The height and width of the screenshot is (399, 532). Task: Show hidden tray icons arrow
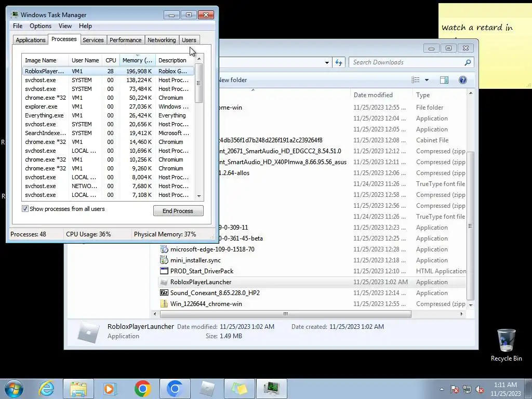coord(442,389)
